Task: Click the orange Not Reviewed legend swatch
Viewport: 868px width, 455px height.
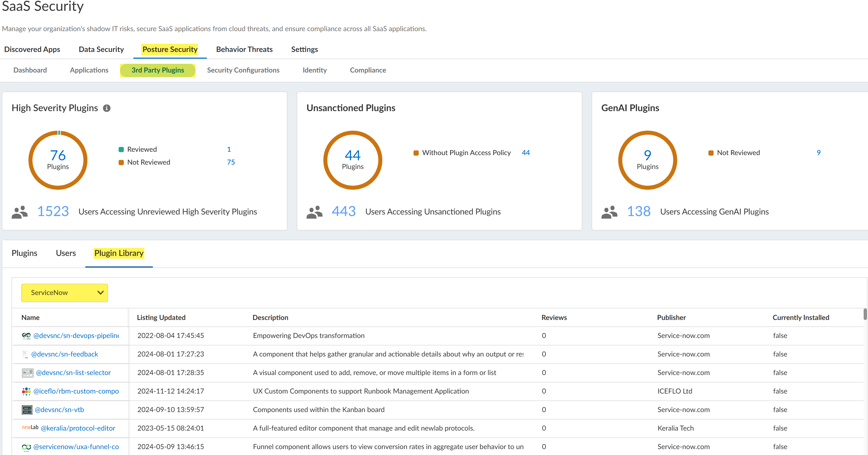Action: pos(121,163)
